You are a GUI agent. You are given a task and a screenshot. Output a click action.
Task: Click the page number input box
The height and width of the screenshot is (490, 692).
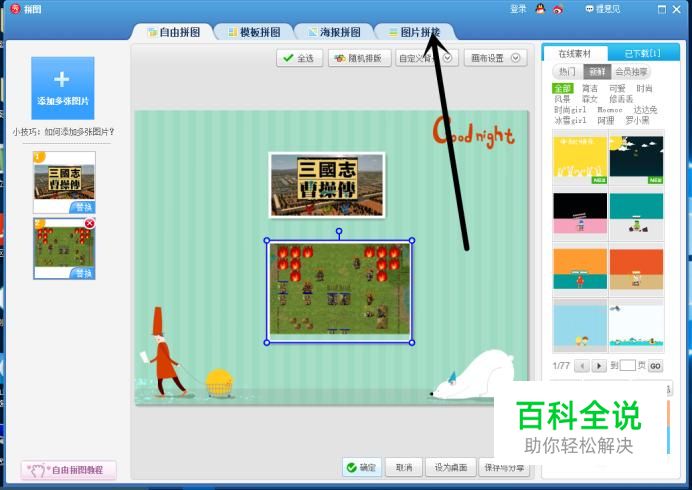[x=628, y=366]
